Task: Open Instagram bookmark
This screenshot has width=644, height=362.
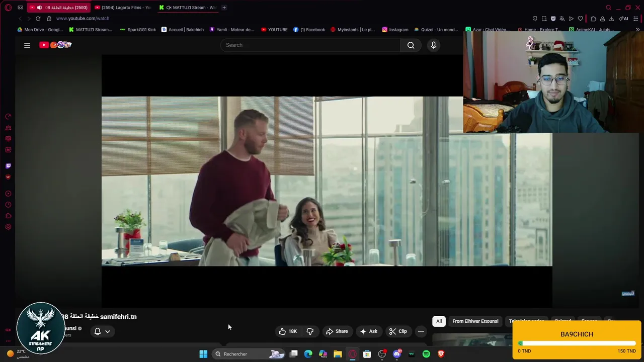Action: (395, 30)
